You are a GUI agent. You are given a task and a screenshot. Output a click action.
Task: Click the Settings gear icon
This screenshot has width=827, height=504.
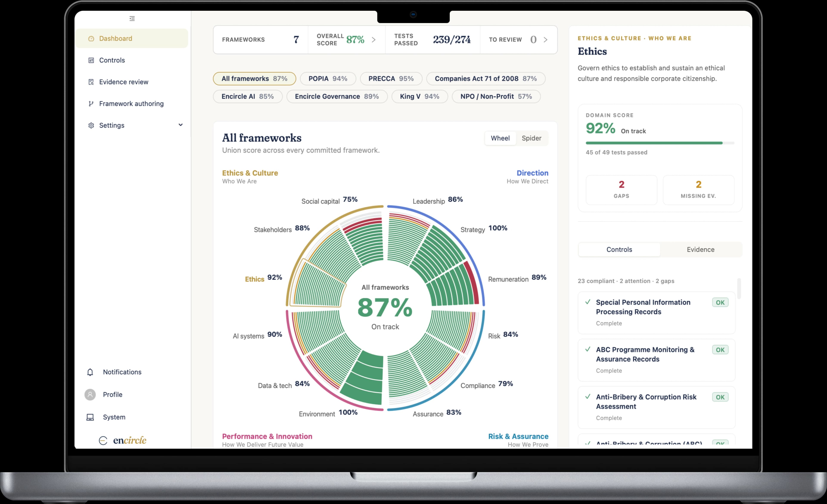pos(91,125)
